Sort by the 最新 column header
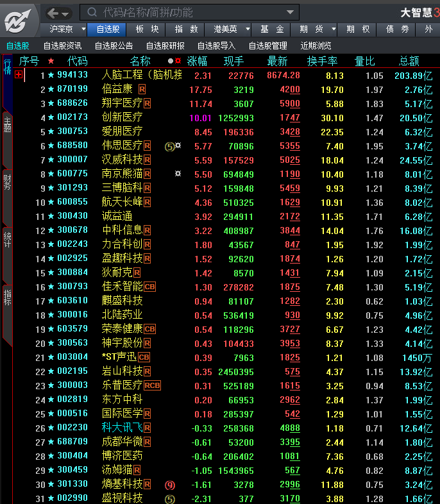This screenshot has width=440, height=504. 277,61
